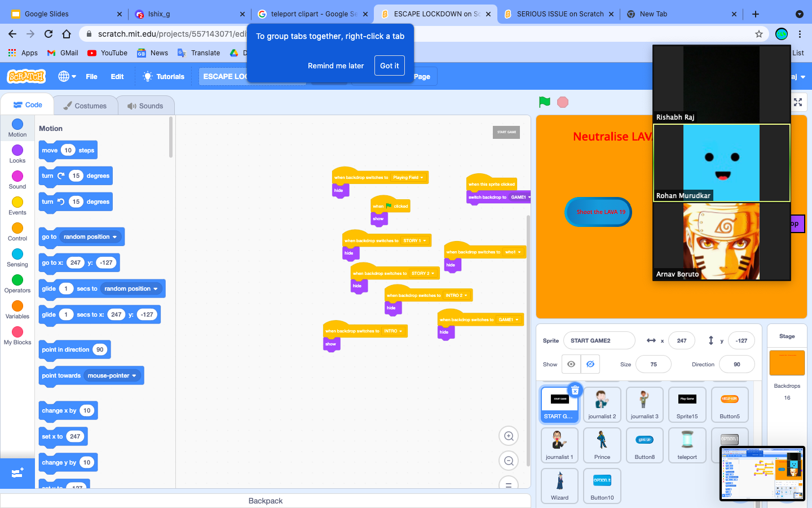Image resolution: width=812 pixels, height=508 pixels.
Task: Click 'Got it' in tab groups tip
Action: pyautogui.click(x=389, y=65)
